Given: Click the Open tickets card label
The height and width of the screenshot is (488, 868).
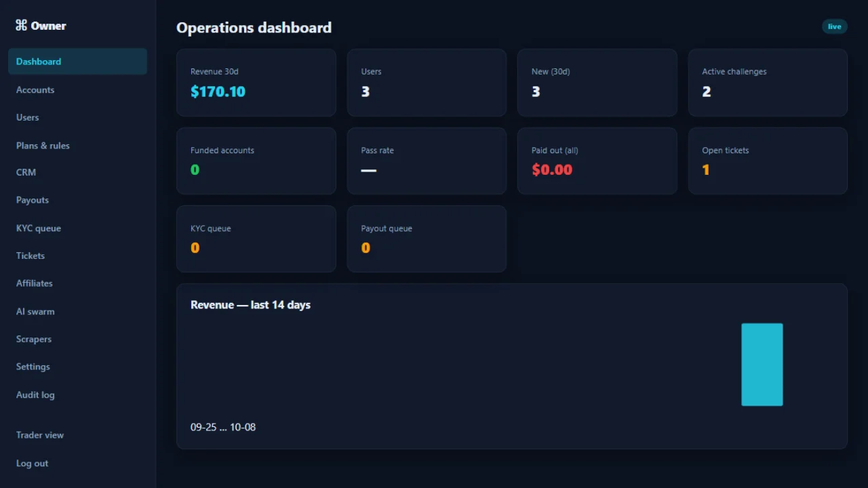Looking at the screenshot, I should tap(726, 150).
